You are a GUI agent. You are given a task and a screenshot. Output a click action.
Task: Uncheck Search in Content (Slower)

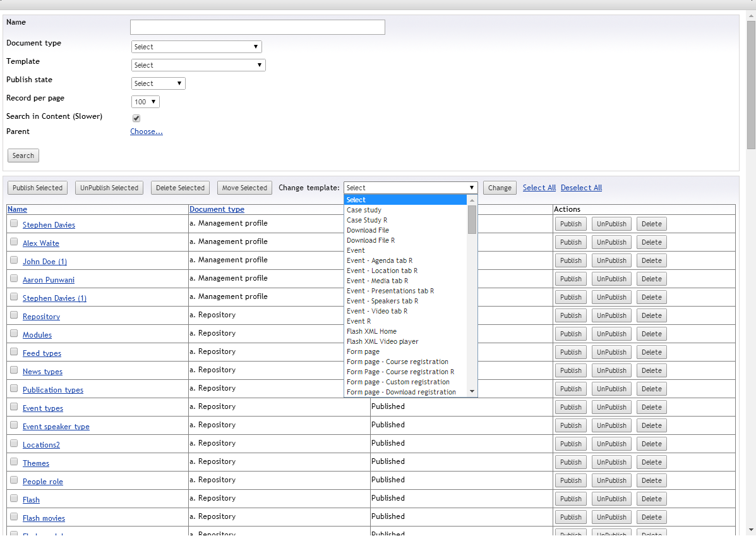point(136,118)
